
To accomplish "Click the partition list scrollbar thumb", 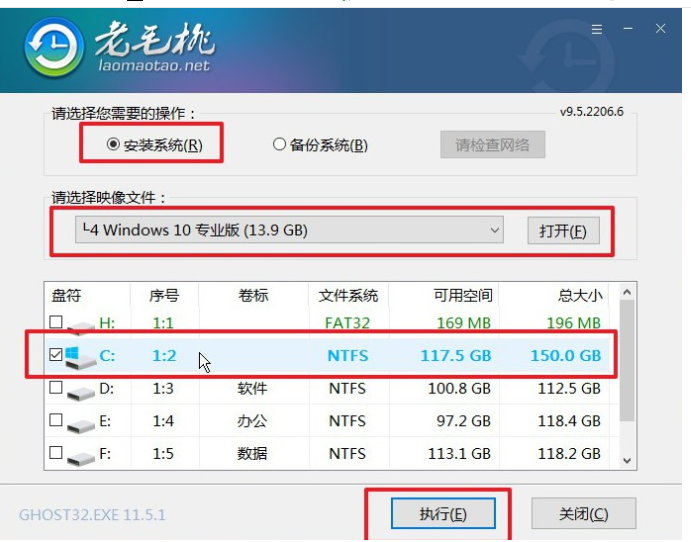I will [627, 360].
